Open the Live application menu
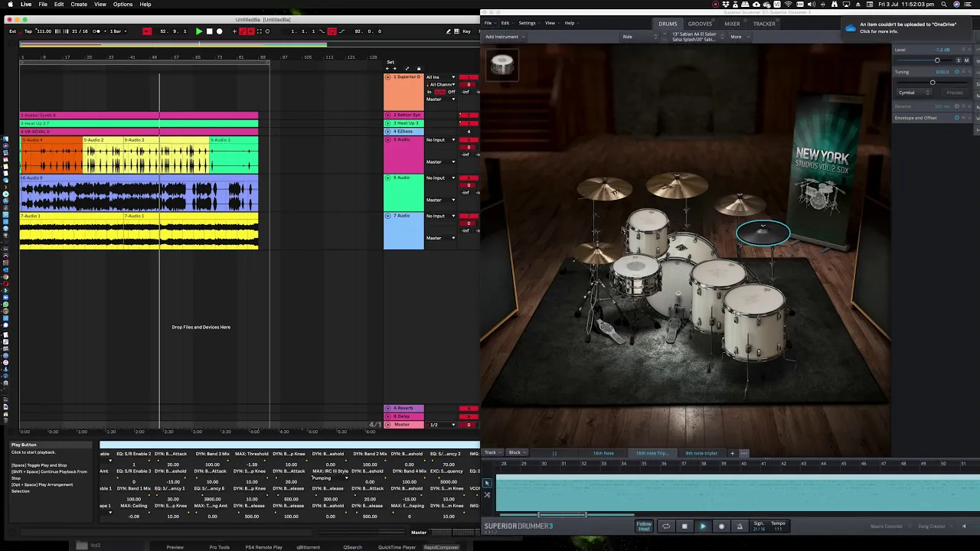 [x=26, y=5]
